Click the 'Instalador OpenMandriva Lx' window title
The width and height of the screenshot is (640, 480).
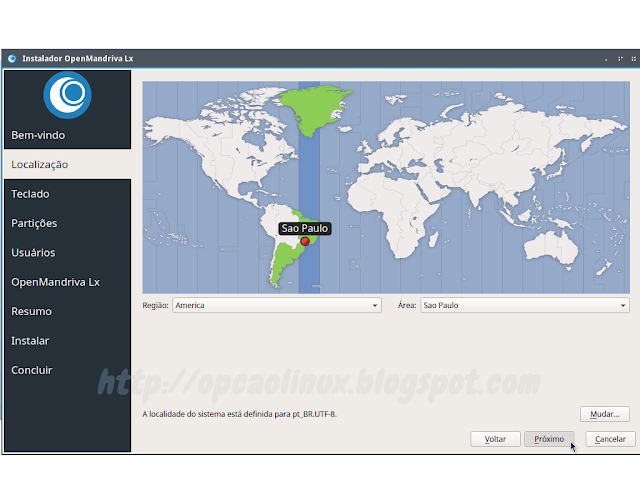pos(78,58)
